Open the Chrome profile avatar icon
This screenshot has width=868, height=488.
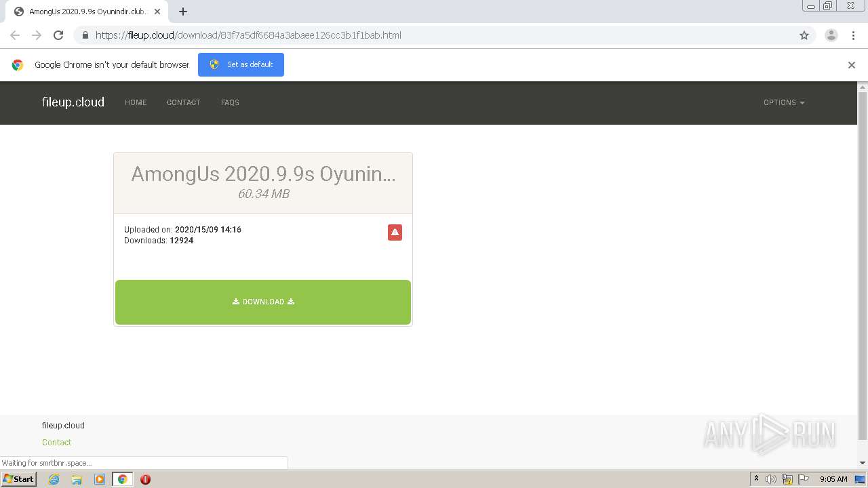(831, 35)
